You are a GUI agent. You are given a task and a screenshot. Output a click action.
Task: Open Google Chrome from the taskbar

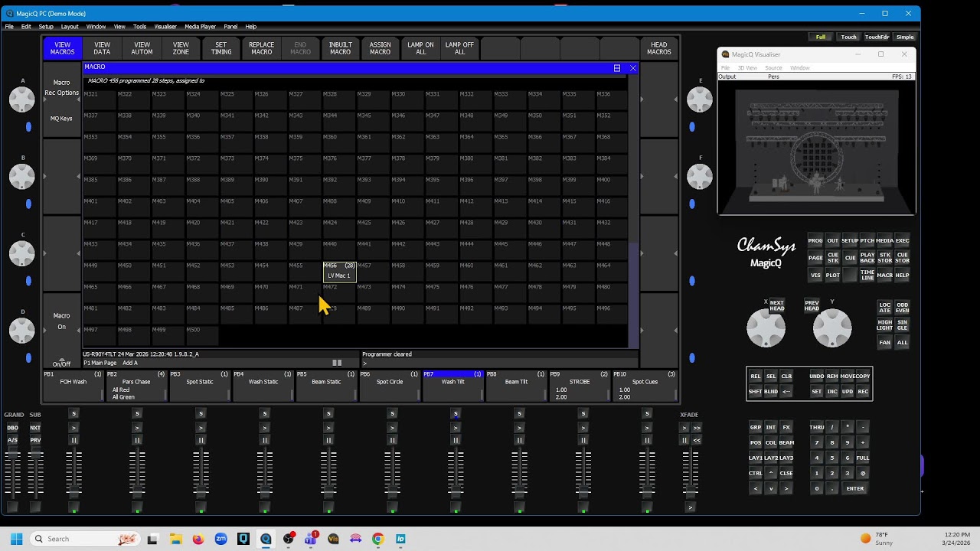(x=377, y=539)
